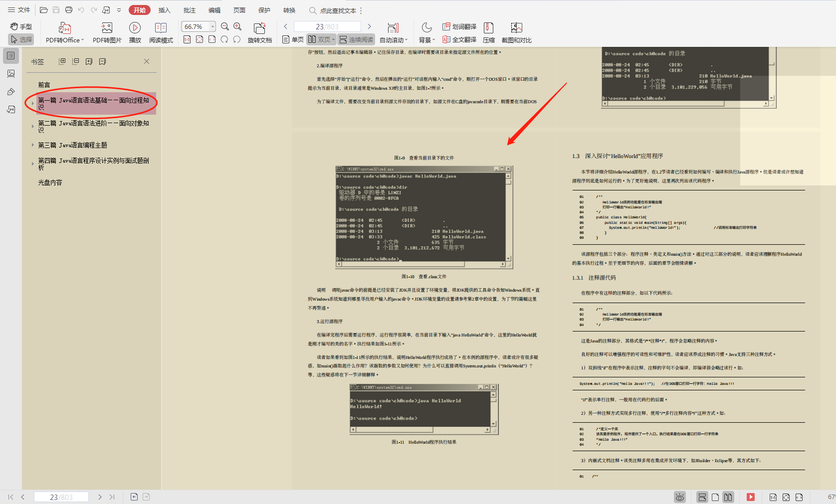Image resolution: width=836 pixels, height=504 pixels.
Task: Select the 开始 tab
Action: pos(140,10)
